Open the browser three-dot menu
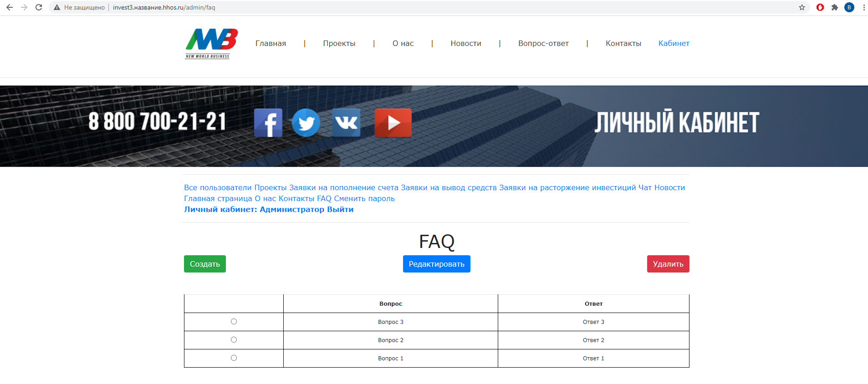Viewport: 868px width, 384px height. 863,7
